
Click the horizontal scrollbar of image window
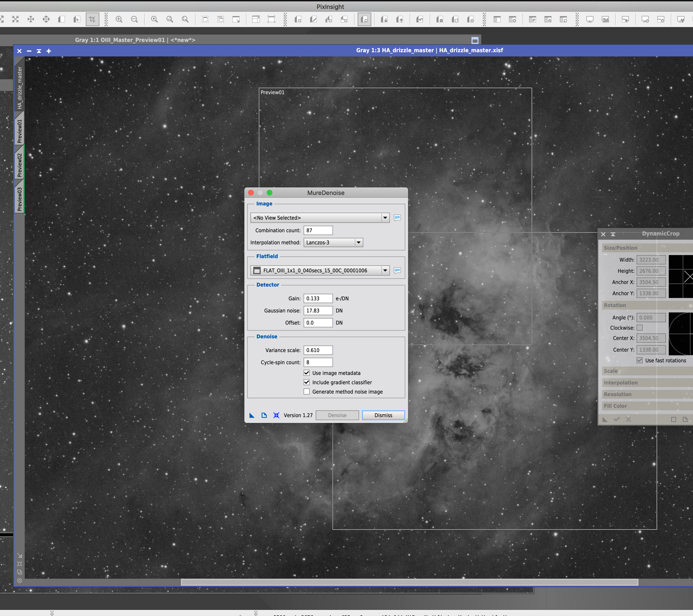(x=409, y=582)
